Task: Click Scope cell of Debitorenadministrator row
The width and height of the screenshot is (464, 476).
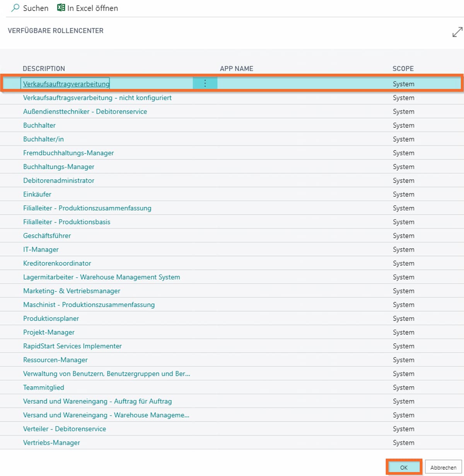Action: [x=404, y=180]
